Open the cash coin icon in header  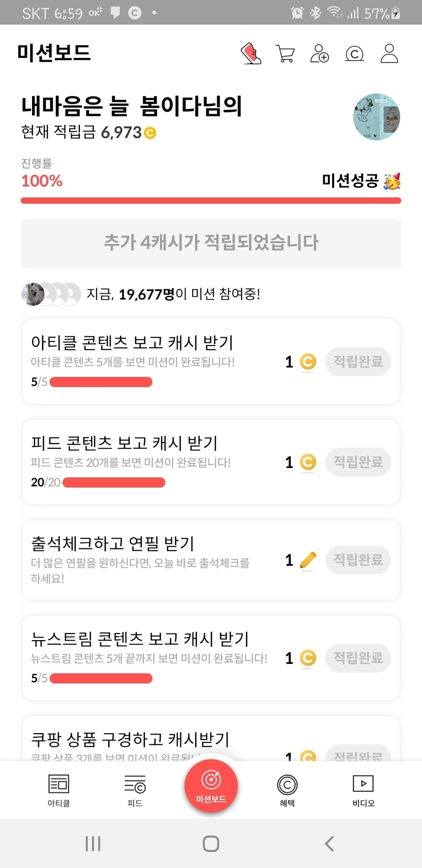[x=354, y=53]
